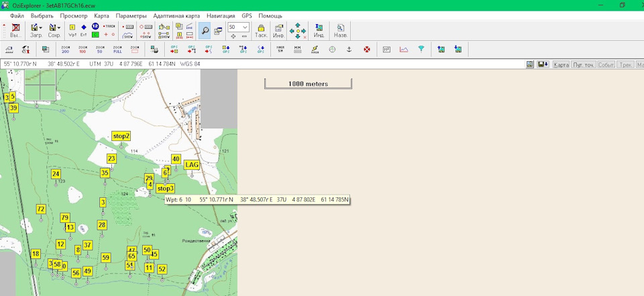Screen dimensions: 644x296
Task: Select the TRACK manual track tool
Action: point(109,26)
